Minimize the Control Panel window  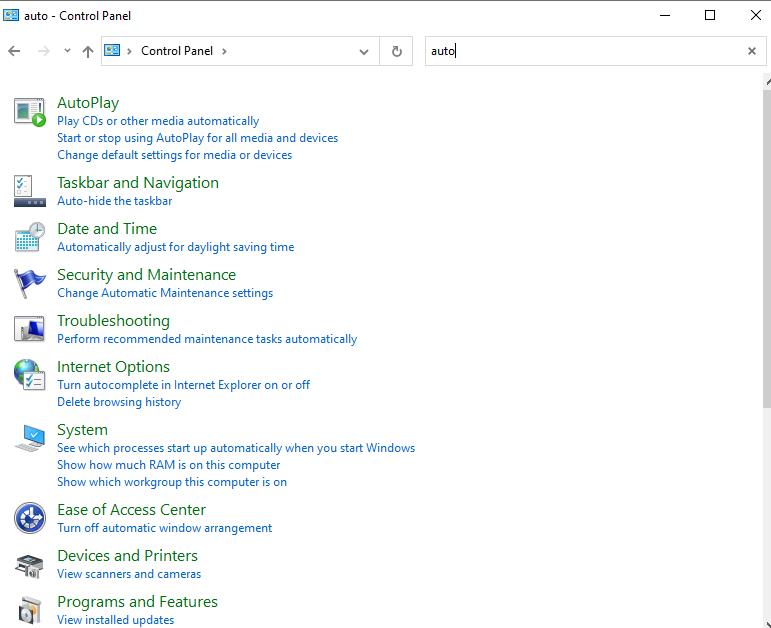pyautogui.click(x=665, y=15)
